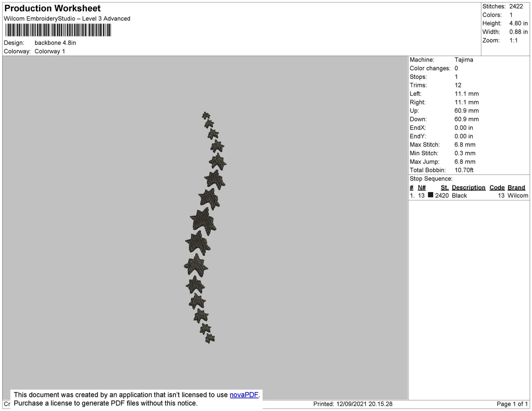Select the largest star in the middle of design
This screenshot has height=411, width=532.
203,220
